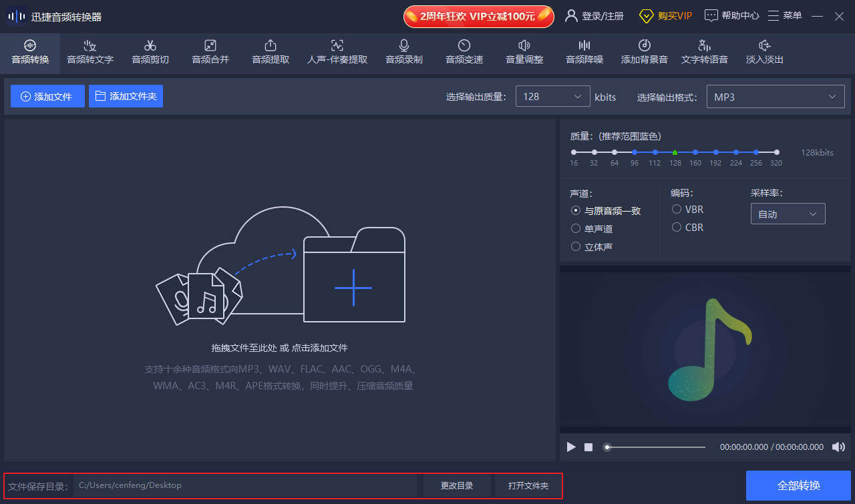Switch to 音频录制 recording tool

click(x=404, y=52)
